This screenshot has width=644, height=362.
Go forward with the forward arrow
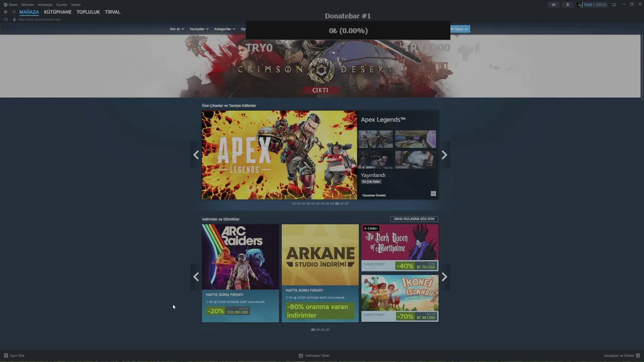(x=13, y=12)
